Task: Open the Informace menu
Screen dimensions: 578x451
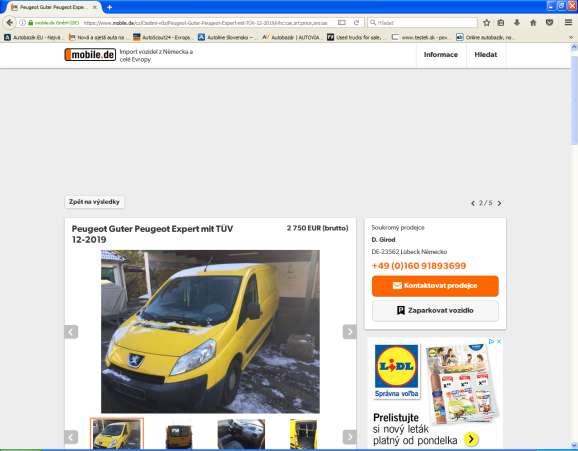Action: point(441,55)
